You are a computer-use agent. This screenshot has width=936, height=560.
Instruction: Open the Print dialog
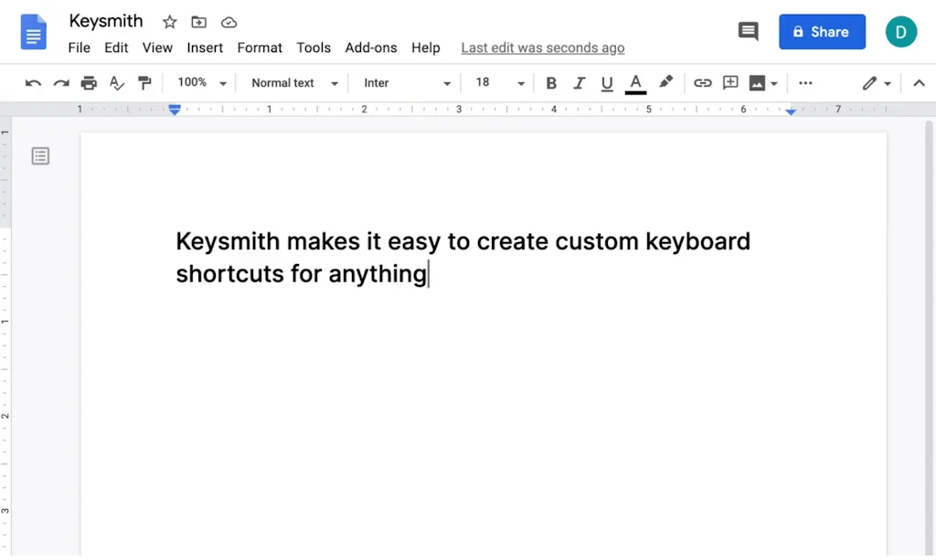point(89,82)
